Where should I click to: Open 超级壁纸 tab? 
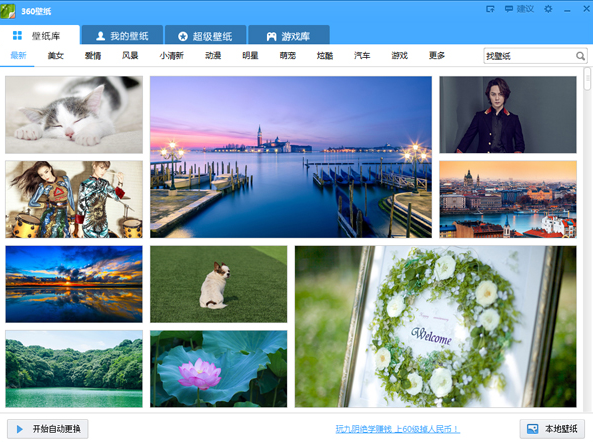[205, 36]
